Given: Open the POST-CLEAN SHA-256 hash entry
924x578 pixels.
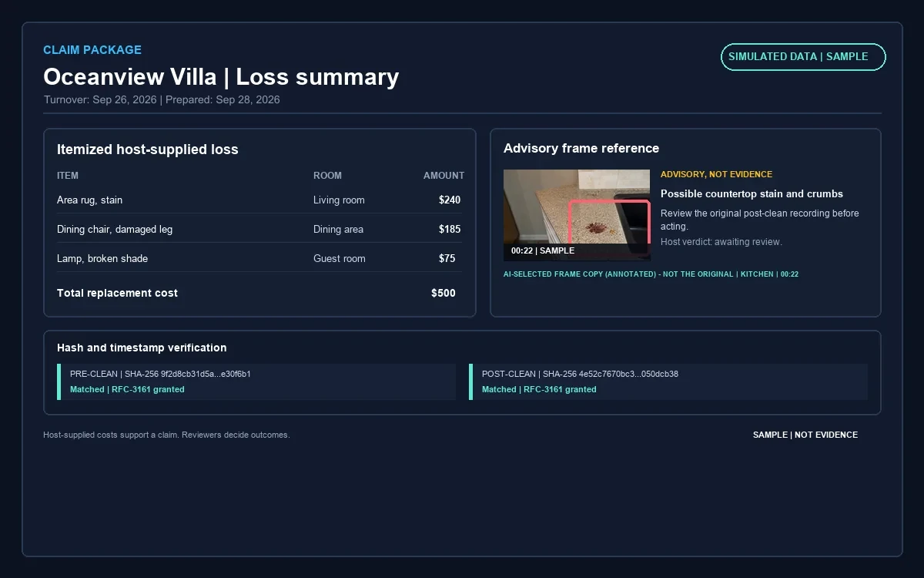Looking at the screenshot, I should point(668,381).
